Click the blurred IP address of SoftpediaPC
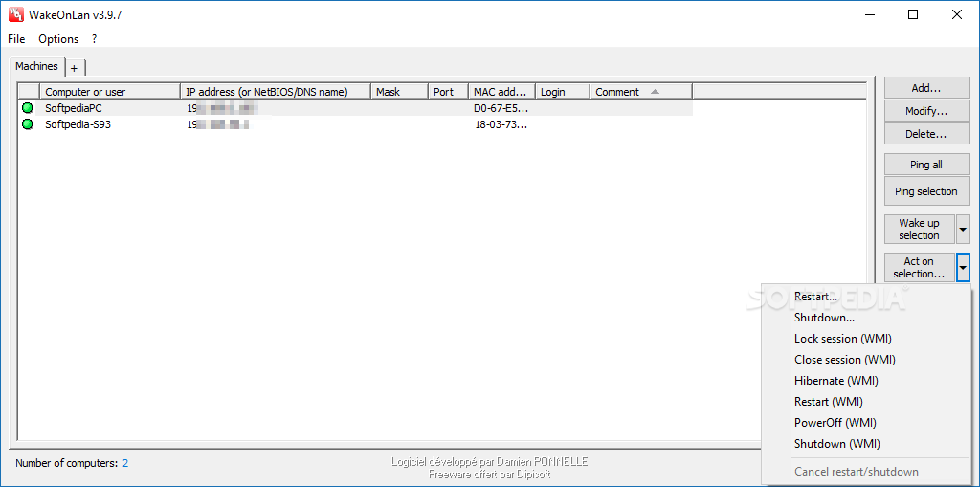 (x=222, y=108)
